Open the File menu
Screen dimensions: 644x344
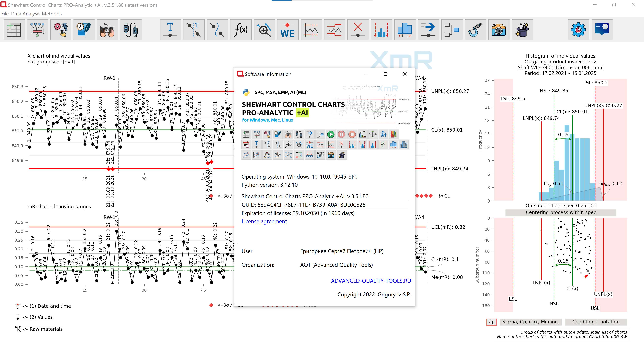(5, 14)
